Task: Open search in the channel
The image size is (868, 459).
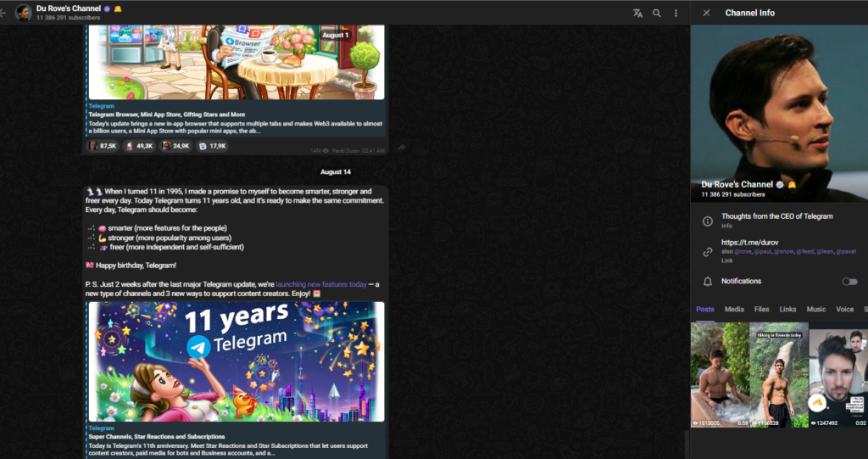Action: (657, 13)
